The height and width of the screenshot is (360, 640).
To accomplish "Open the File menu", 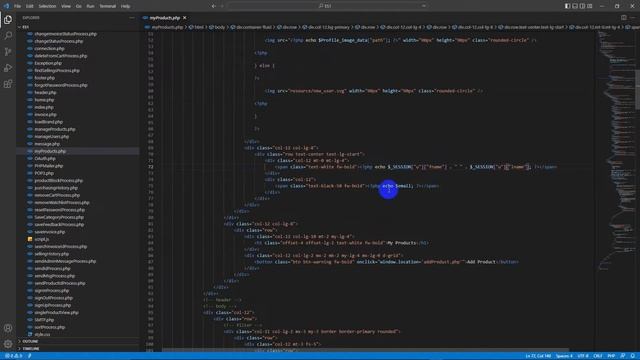I will tap(17, 6).
